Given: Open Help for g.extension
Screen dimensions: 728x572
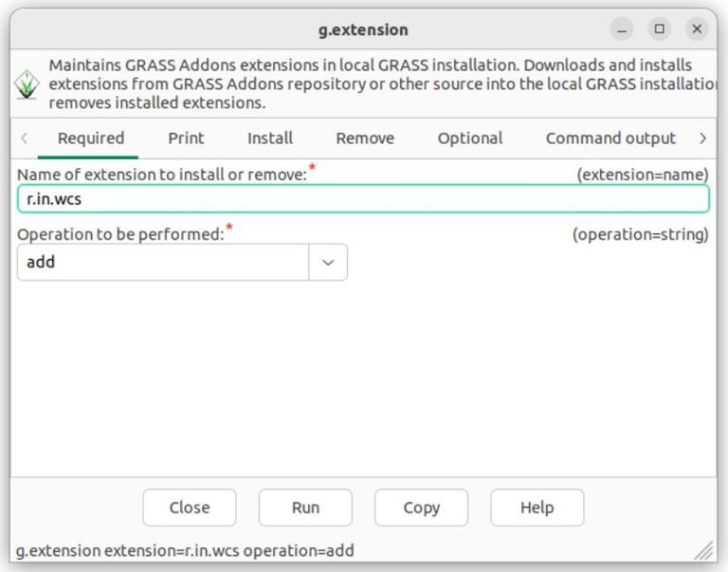Looking at the screenshot, I should (x=537, y=507).
